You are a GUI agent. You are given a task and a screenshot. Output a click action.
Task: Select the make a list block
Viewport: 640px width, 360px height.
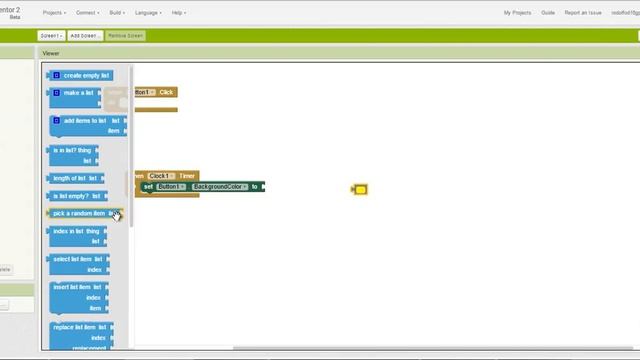(75, 98)
